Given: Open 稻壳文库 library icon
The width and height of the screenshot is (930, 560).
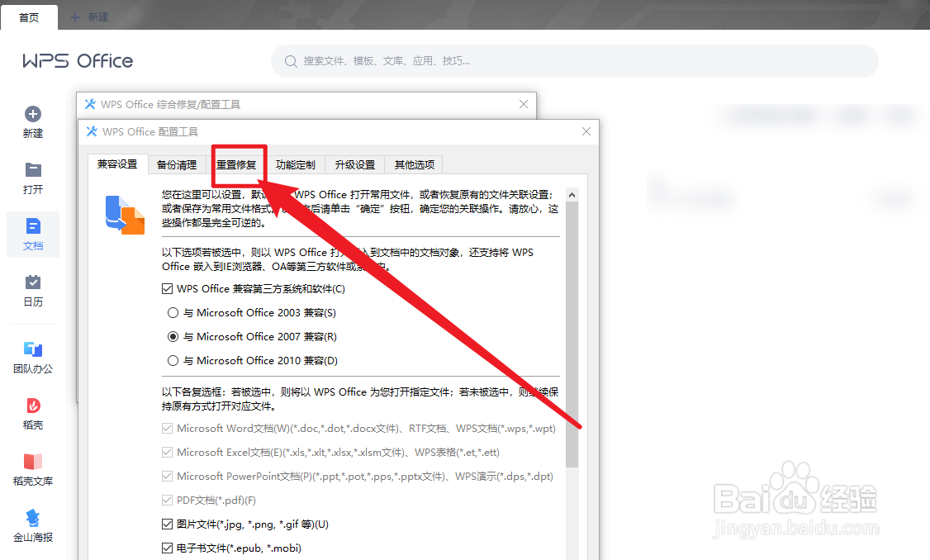Looking at the screenshot, I should coord(32,462).
